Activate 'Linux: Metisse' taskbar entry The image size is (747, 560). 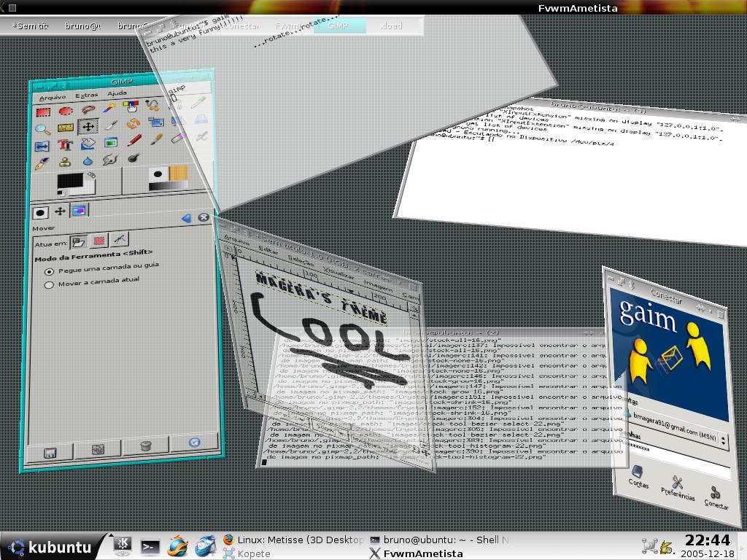(293, 540)
